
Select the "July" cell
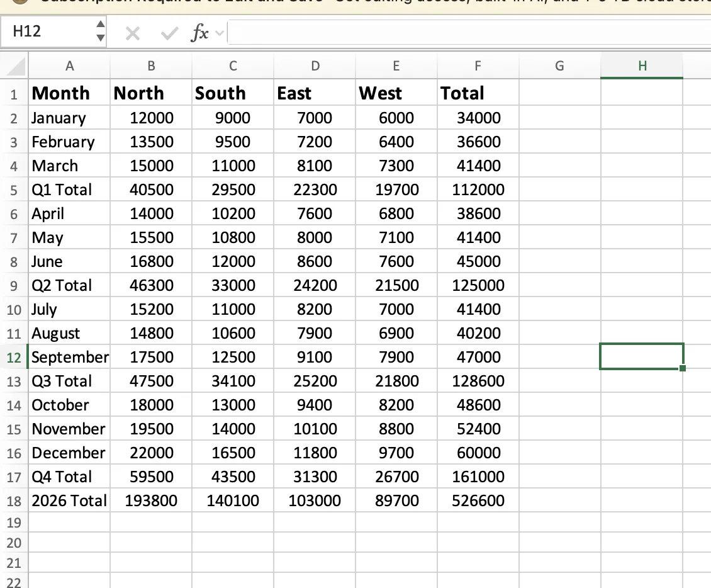click(x=69, y=310)
